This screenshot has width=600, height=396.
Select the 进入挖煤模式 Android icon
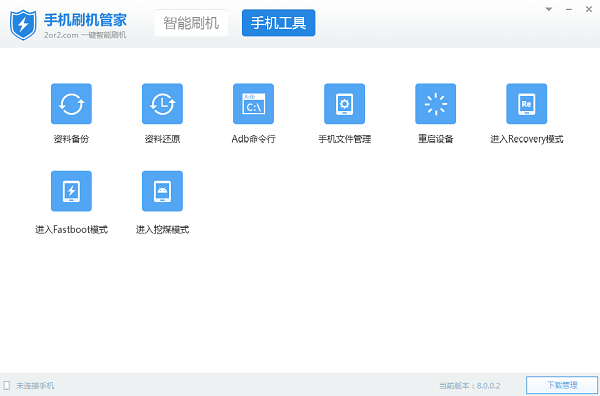[162, 191]
